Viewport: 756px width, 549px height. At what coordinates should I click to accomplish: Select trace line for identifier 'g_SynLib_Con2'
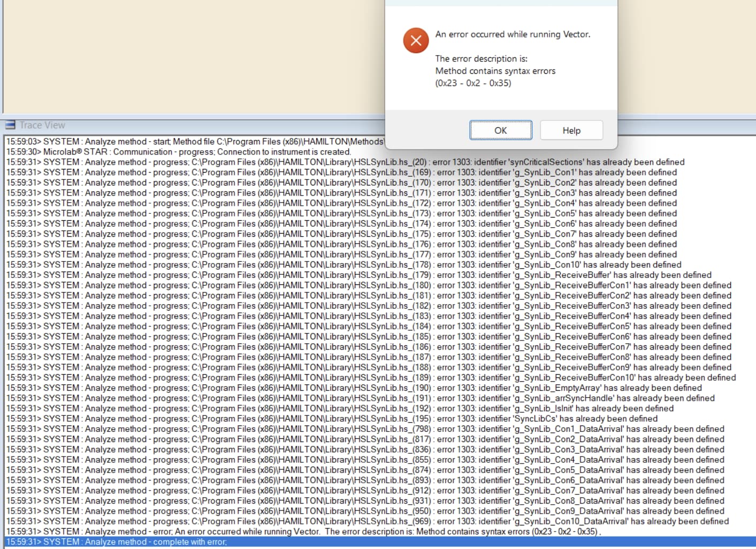tap(341, 182)
